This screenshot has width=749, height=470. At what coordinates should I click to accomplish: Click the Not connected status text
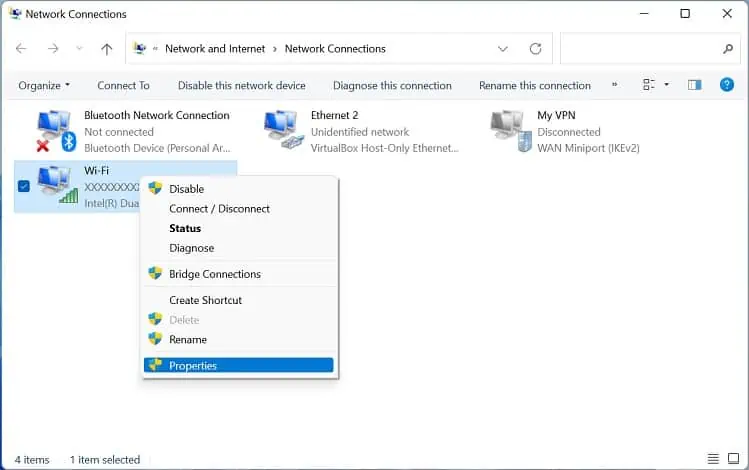click(119, 132)
